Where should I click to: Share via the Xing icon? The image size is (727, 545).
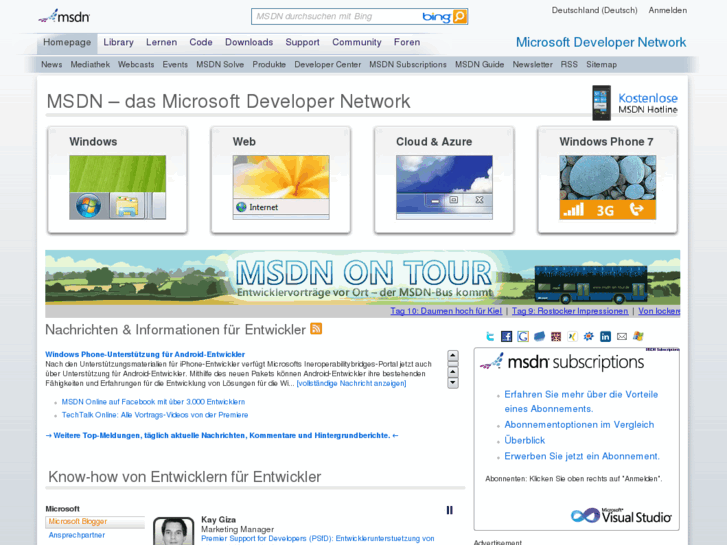(x=572, y=336)
